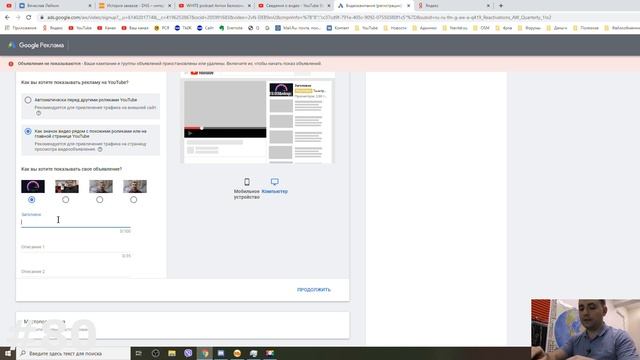The height and width of the screenshot is (360, 640).
Task: Open the orange smiley app on taskbar
Action: [x=237, y=353]
